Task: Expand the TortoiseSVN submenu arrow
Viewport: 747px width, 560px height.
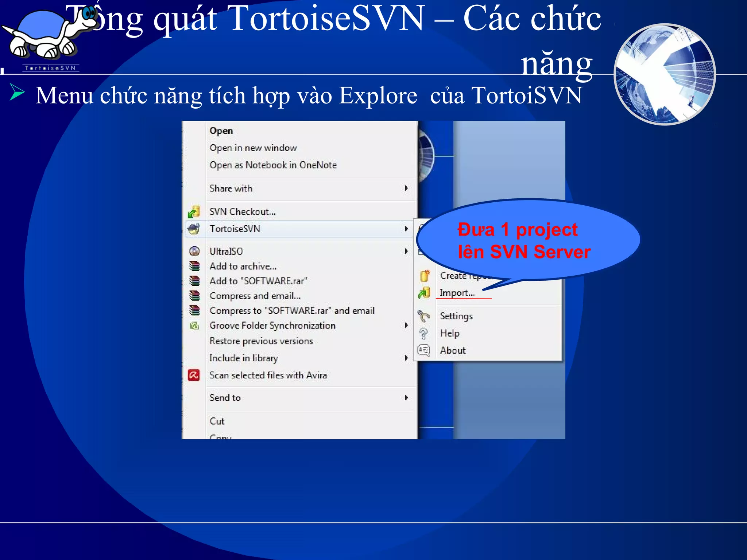Action: click(x=406, y=229)
